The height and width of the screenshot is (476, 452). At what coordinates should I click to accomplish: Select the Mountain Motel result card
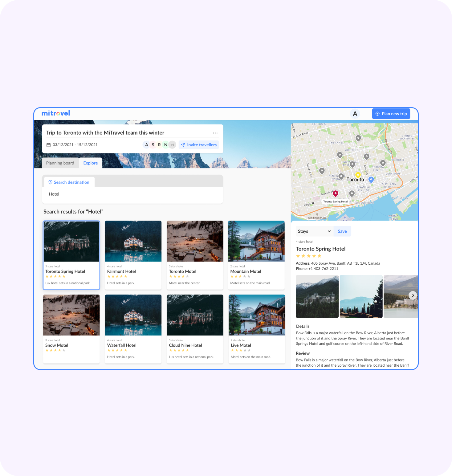(x=256, y=255)
